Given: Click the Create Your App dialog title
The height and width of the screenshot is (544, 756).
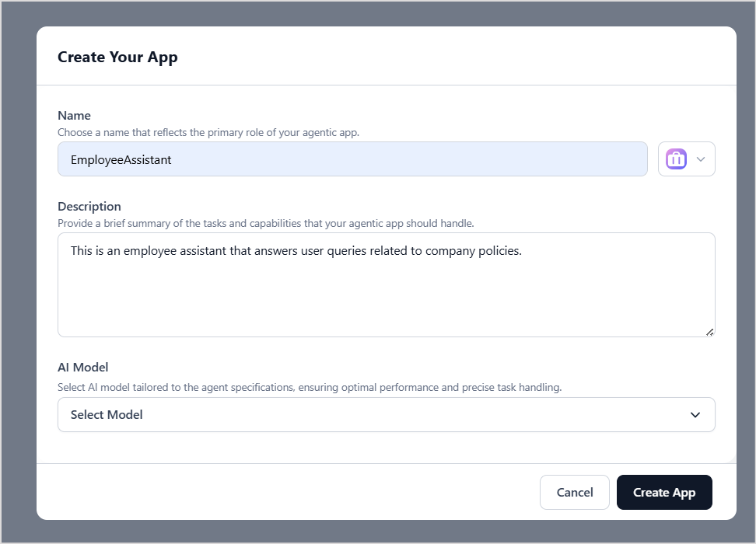Looking at the screenshot, I should (x=117, y=57).
